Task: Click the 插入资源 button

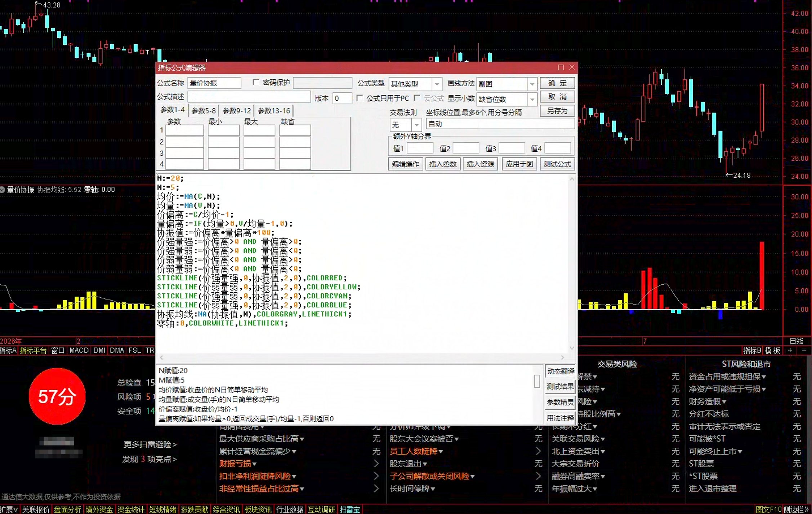Action: click(480, 164)
